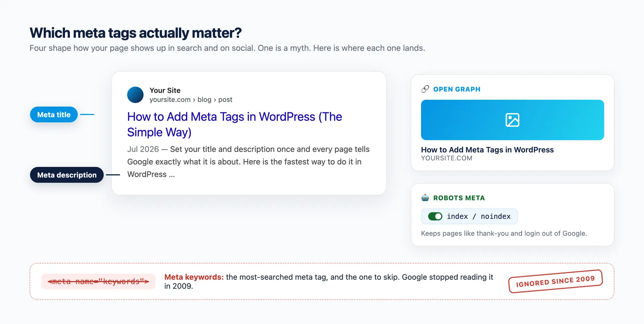Click the round blue site favicon

click(x=135, y=95)
